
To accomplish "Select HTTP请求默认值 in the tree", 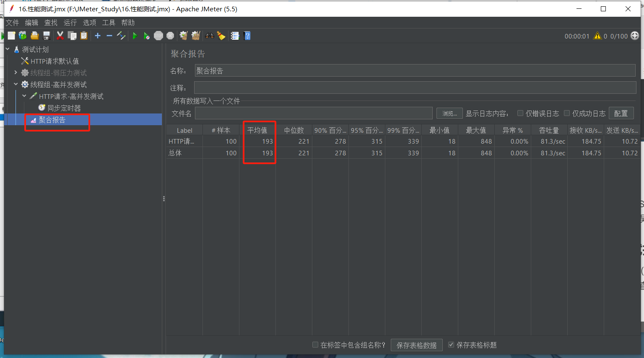I will (55, 61).
